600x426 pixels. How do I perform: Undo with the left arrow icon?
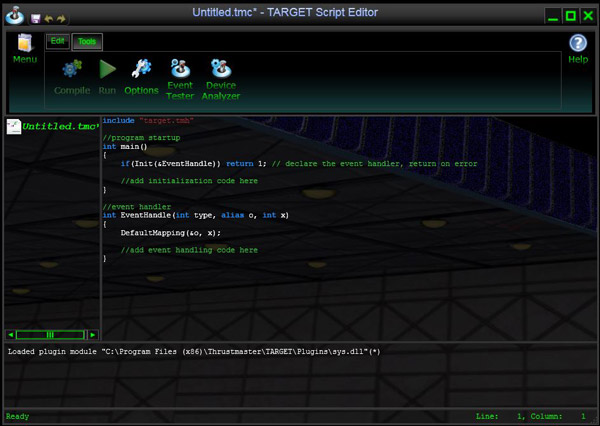point(49,18)
